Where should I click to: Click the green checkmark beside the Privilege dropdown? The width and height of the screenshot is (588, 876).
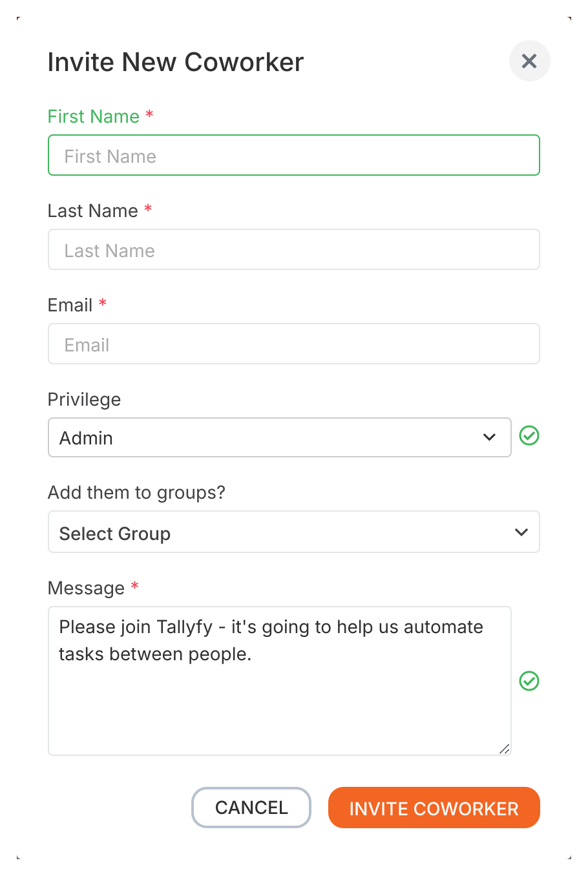tap(529, 436)
